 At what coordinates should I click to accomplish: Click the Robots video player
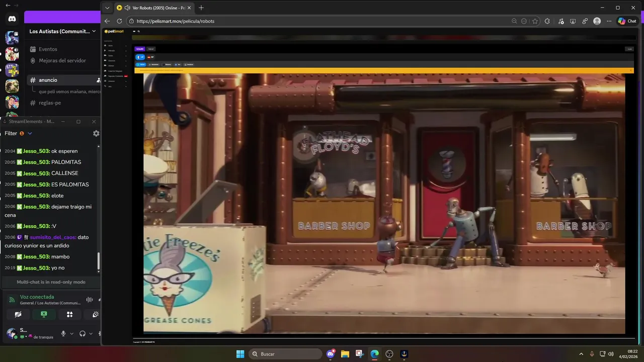tap(384, 203)
